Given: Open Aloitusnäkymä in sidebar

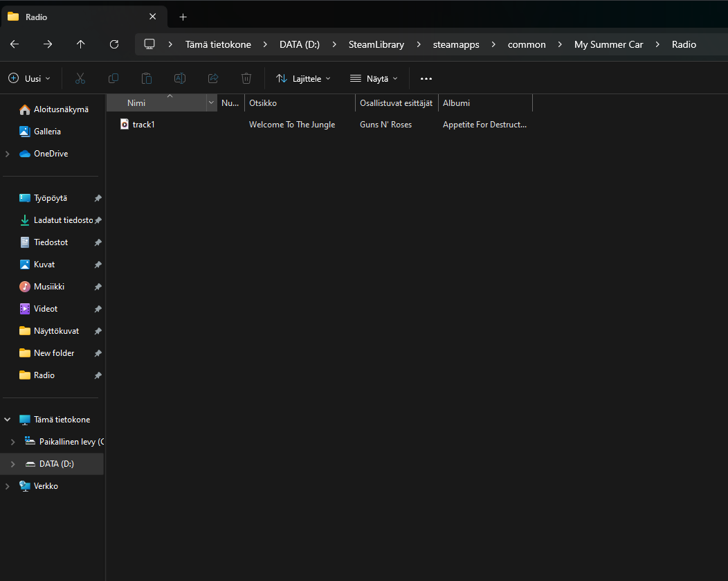Looking at the screenshot, I should coord(54,109).
